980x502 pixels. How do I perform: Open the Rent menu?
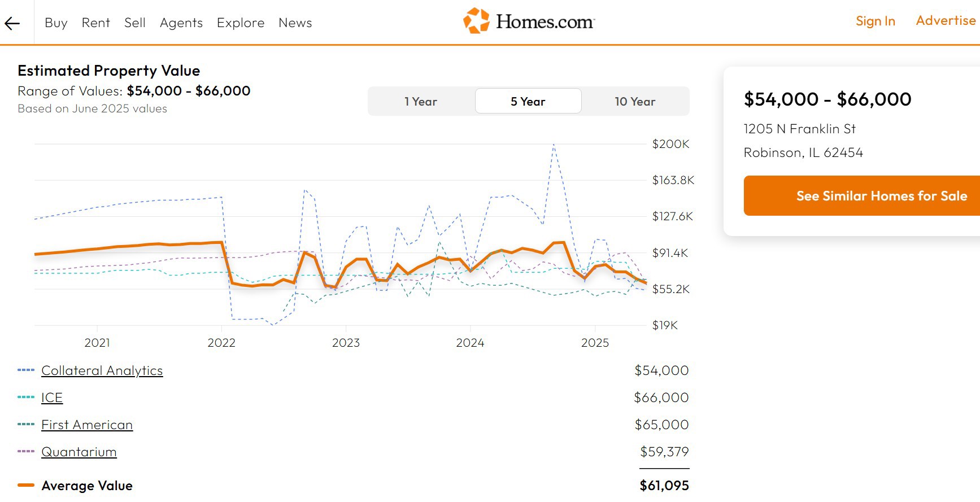95,23
